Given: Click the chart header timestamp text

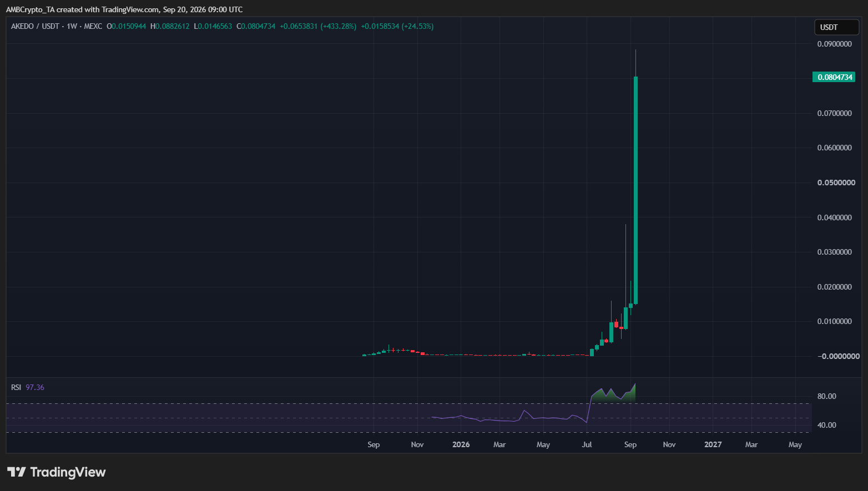Looking at the screenshot, I should tap(124, 9).
